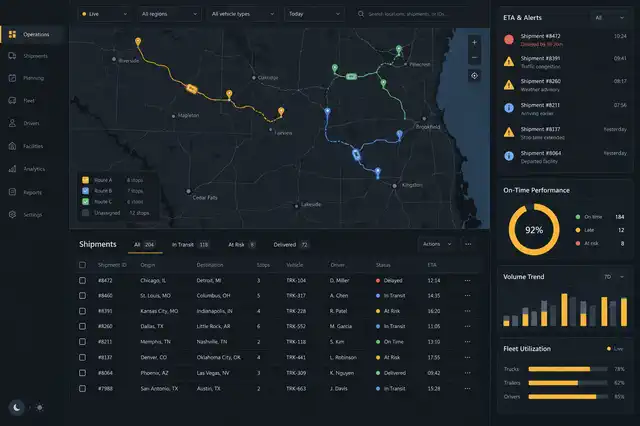Click the warning icon for Shipment #8391

509,62
